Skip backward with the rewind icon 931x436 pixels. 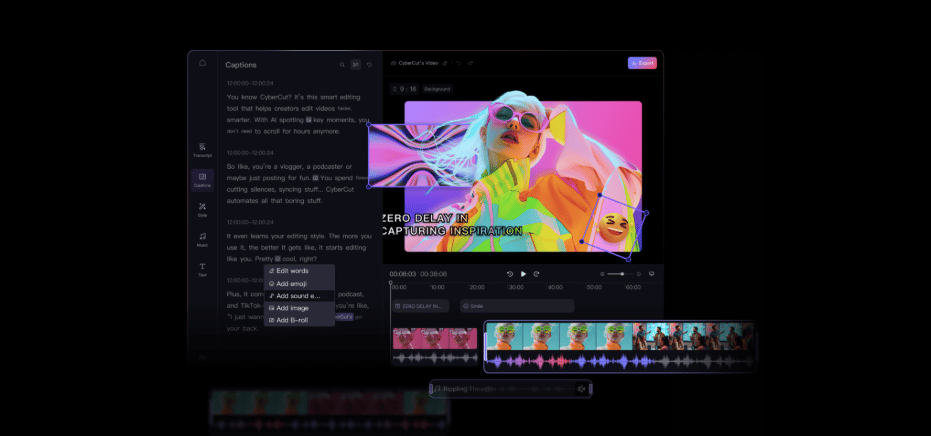509,274
